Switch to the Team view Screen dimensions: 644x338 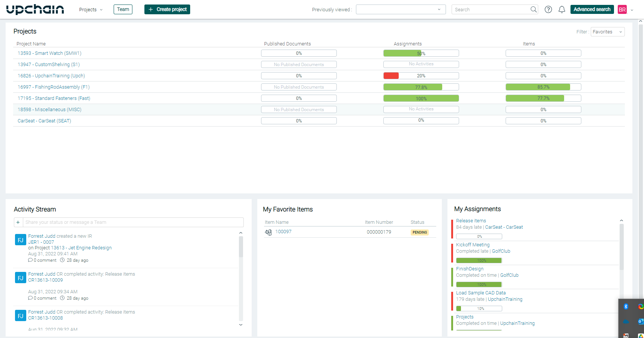point(123,9)
